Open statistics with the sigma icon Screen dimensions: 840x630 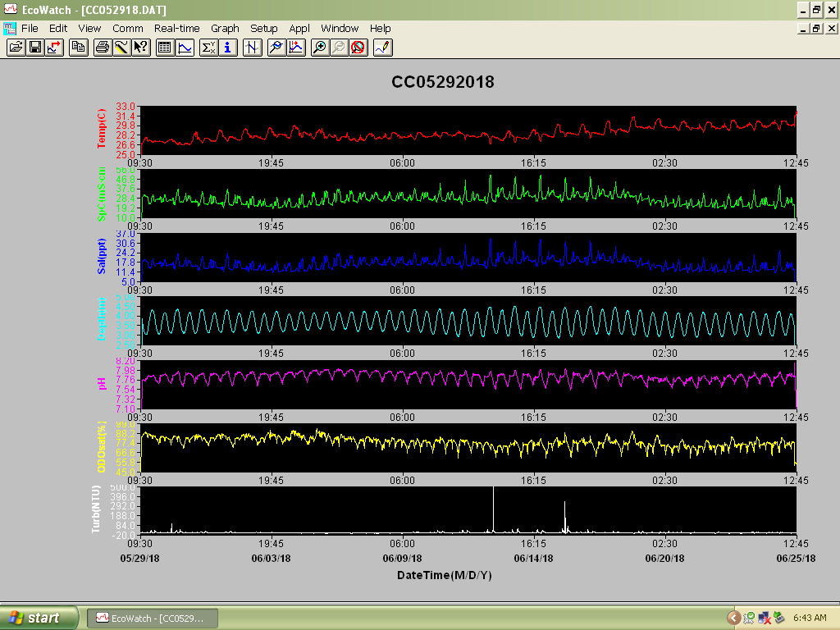point(208,48)
